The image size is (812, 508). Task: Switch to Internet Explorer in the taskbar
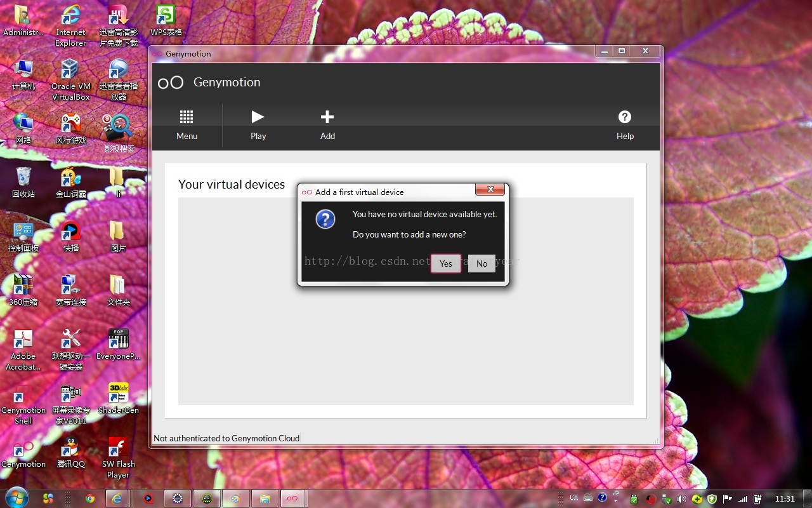(117, 498)
